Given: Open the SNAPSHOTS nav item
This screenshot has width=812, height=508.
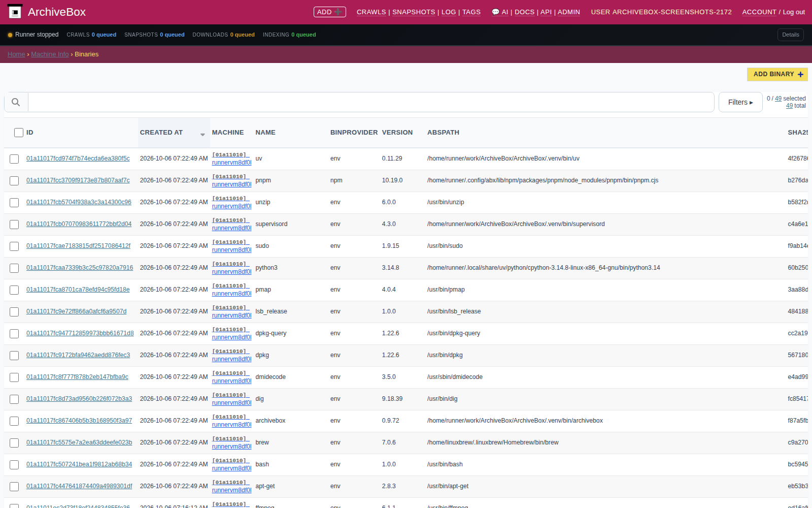Looking at the screenshot, I should pos(414,12).
